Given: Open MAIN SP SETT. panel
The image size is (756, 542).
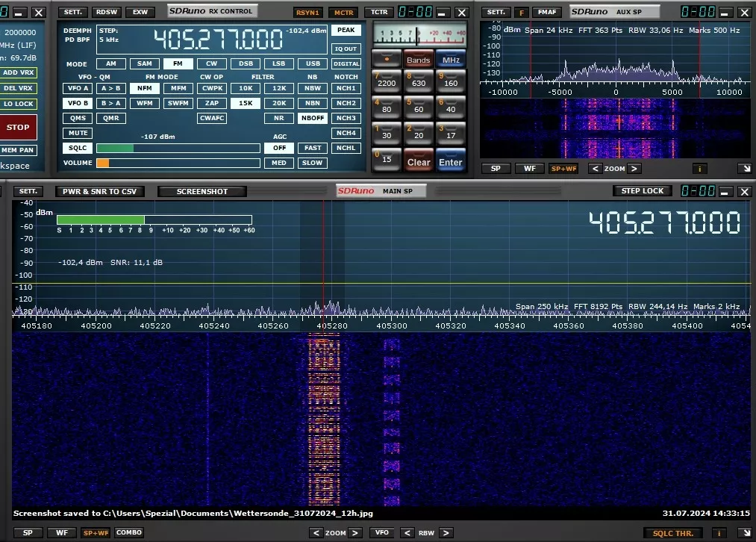Looking at the screenshot, I should coord(28,191).
